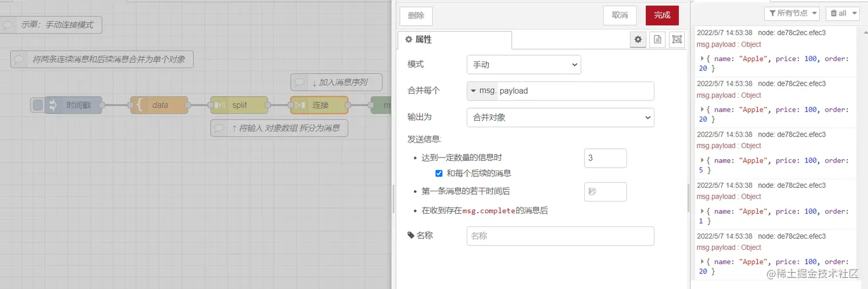Image resolution: width=868 pixels, height=289 pixels.
Task: Select comment 将两条连续消息和后续消息合并为单个对象
Action: click(102, 59)
